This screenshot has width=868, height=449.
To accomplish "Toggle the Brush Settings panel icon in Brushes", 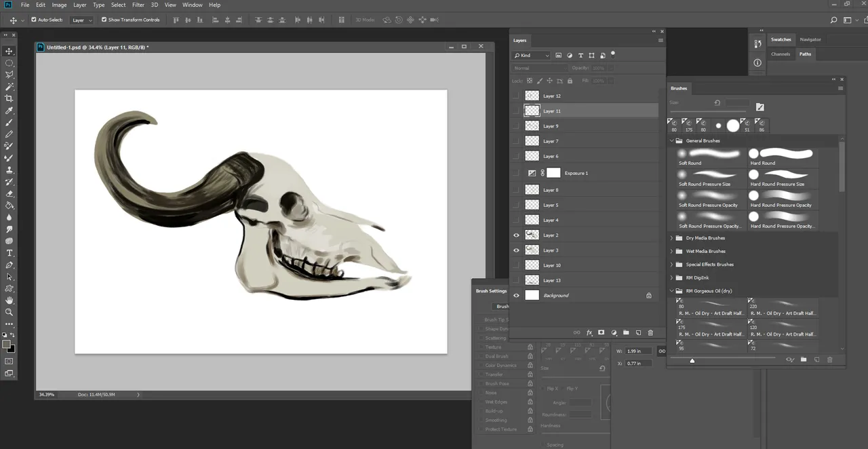I will pyautogui.click(x=760, y=106).
